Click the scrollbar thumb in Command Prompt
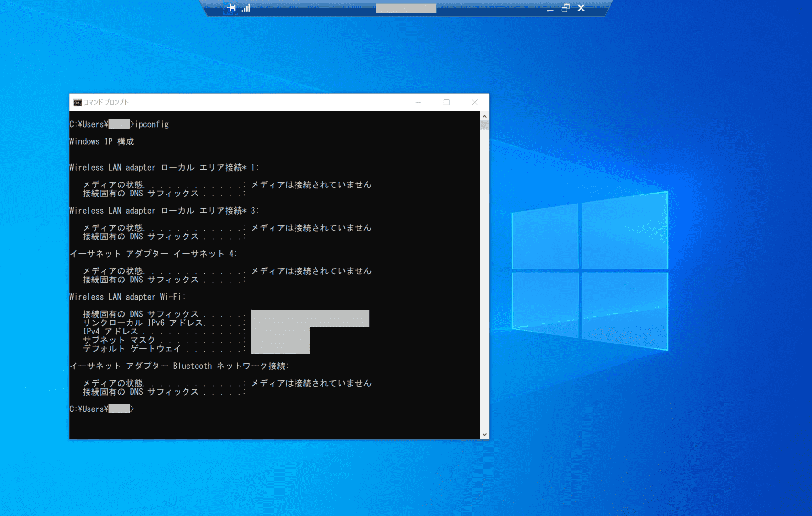812x516 pixels. pyautogui.click(x=484, y=125)
